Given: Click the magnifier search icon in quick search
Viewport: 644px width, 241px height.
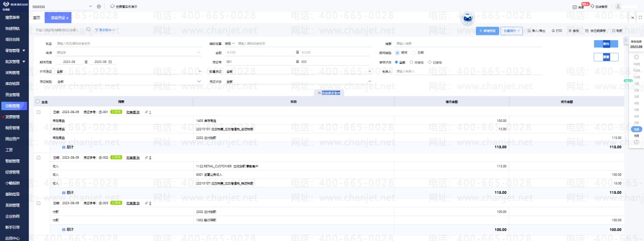Looking at the screenshot, I should (x=88, y=29).
